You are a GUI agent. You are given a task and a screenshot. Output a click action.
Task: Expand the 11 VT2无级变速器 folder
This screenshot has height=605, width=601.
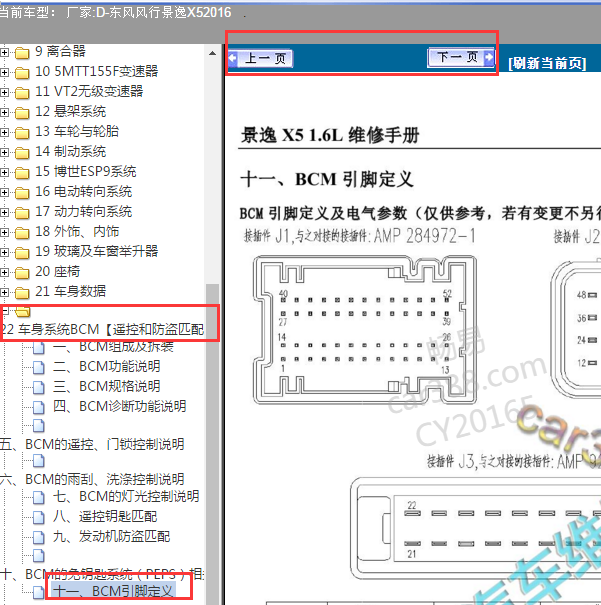pyautogui.click(x=4, y=92)
